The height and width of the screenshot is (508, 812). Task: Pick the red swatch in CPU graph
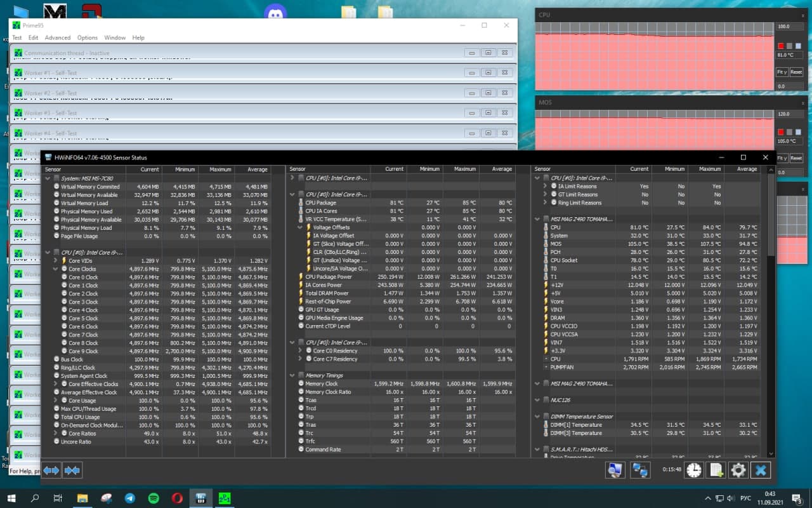[x=781, y=46]
